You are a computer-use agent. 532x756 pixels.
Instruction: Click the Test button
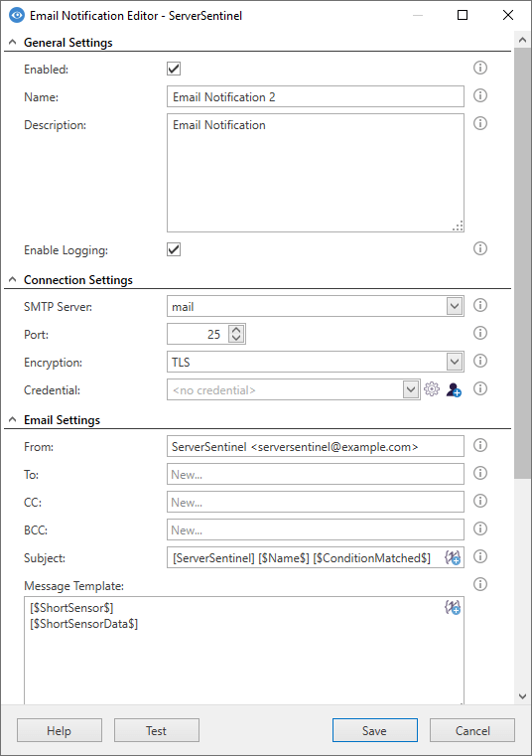click(157, 730)
